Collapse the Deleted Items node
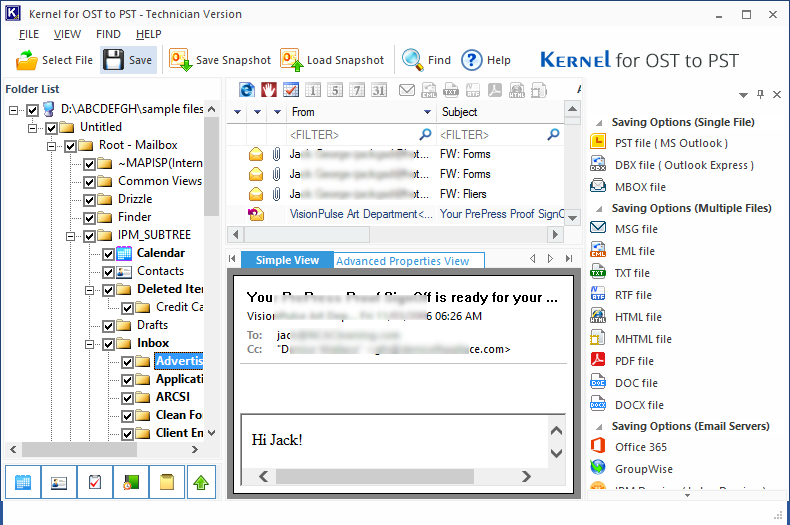790x525 pixels. tap(90, 290)
